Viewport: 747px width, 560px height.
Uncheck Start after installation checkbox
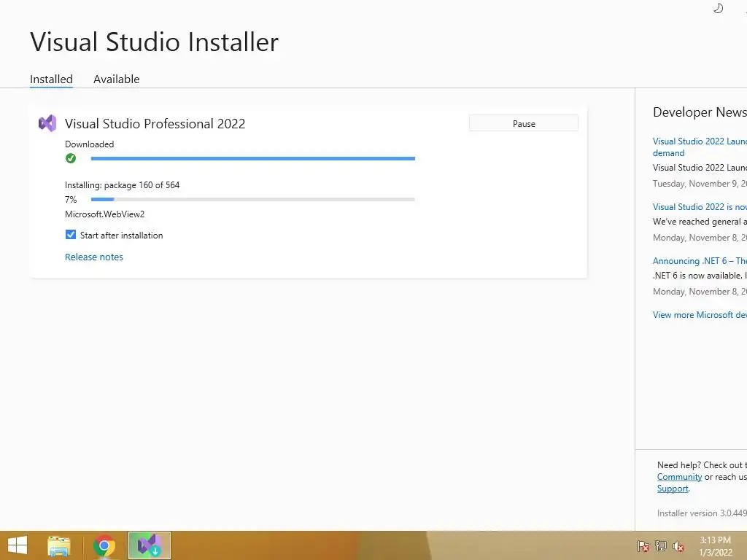tap(71, 235)
